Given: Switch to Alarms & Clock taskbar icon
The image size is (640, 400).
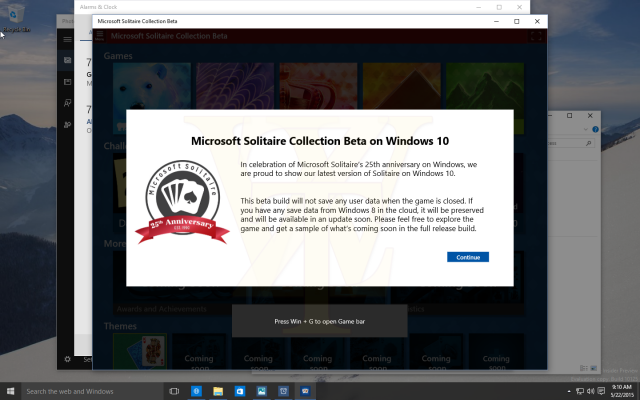Looking at the screenshot, I should pyautogui.click(x=283, y=391).
